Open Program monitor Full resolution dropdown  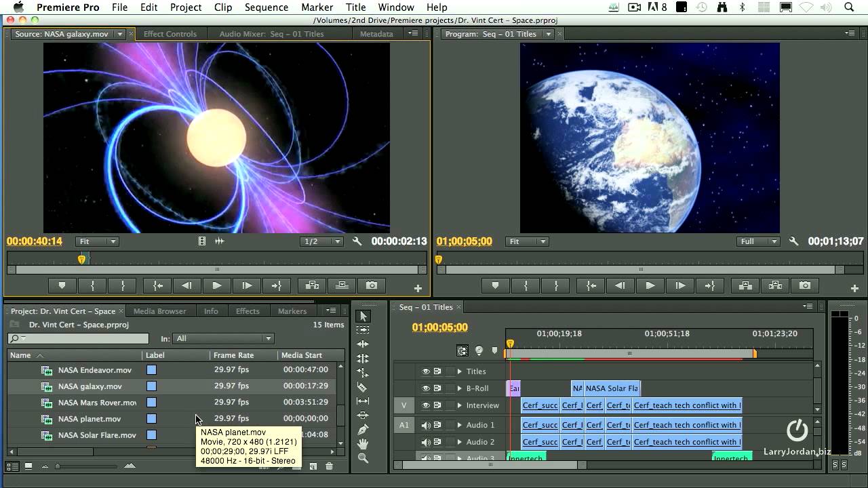(x=758, y=241)
